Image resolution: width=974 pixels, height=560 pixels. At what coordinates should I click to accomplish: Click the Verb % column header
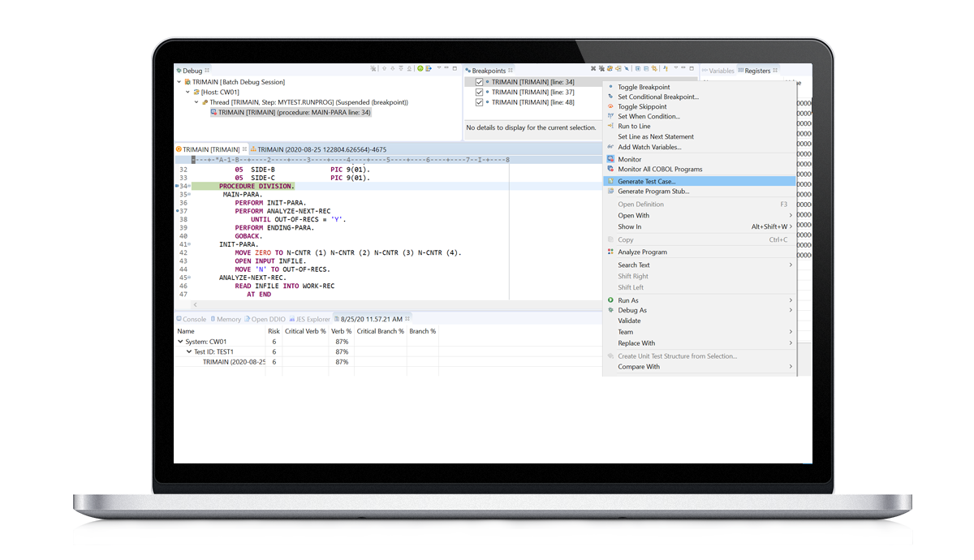341,331
